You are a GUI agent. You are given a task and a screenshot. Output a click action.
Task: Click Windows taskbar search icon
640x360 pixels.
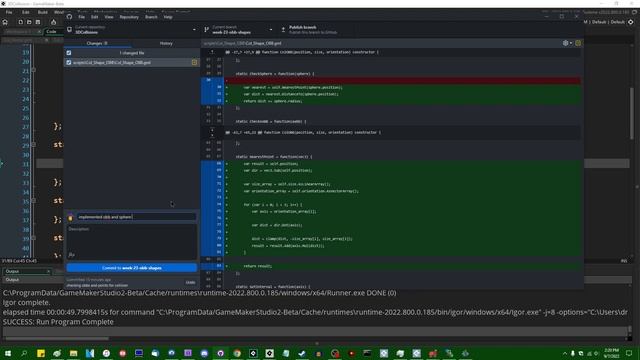pos(24,353)
